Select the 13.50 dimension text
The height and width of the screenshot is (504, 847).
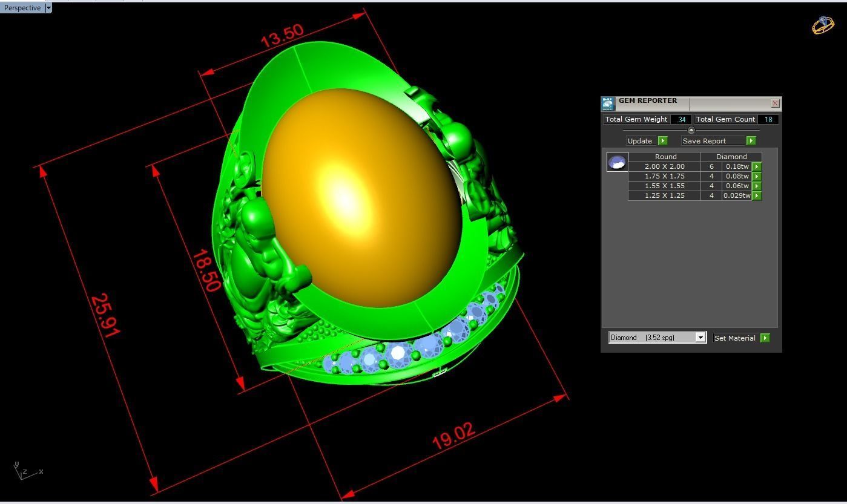click(282, 37)
